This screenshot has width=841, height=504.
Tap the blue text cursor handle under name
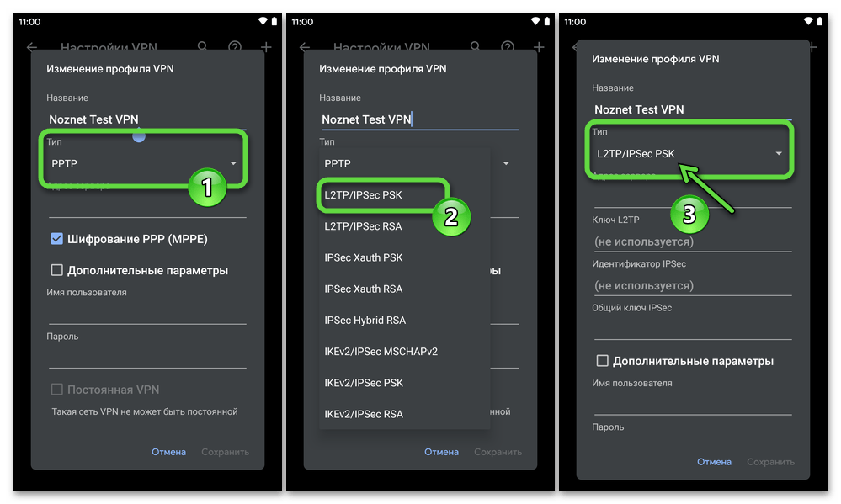(139, 136)
